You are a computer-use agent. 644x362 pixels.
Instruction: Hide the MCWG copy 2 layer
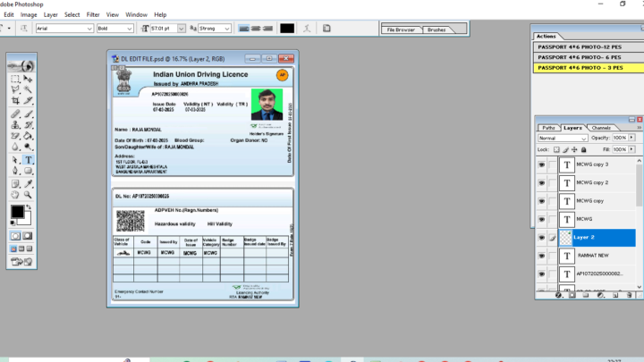pos(542,182)
